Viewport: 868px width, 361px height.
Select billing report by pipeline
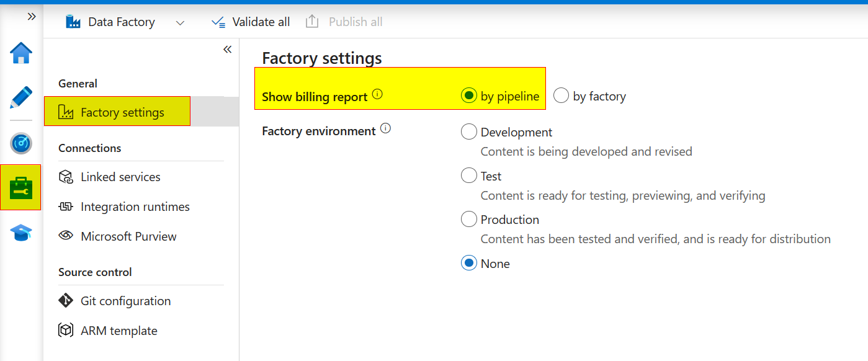[469, 96]
